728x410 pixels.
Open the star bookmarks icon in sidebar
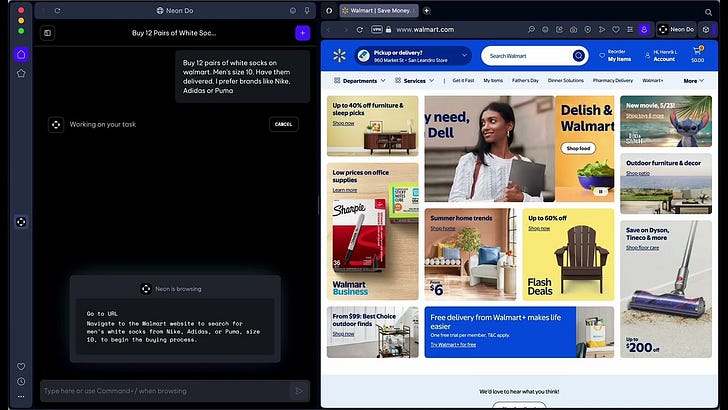[21, 73]
